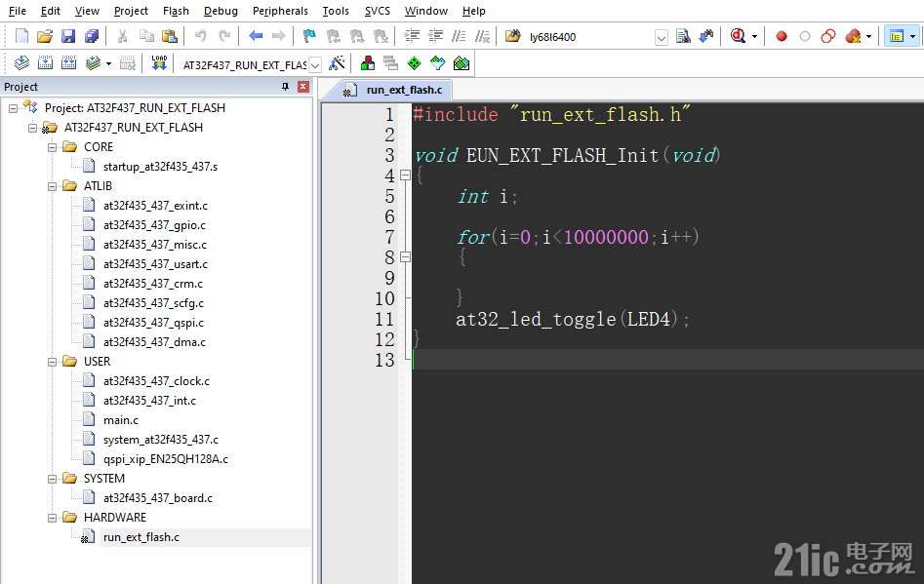
Task: Collapse the ATLIB group in the project tree
Action: point(53,186)
